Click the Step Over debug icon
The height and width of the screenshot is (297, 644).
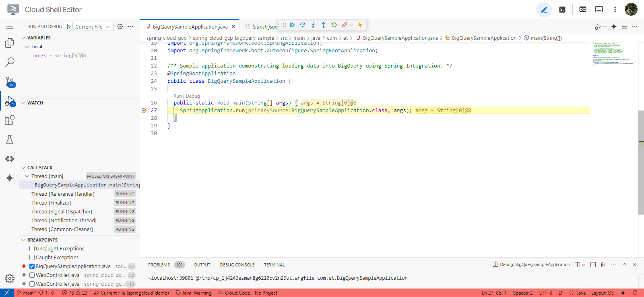tap(303, 25)
